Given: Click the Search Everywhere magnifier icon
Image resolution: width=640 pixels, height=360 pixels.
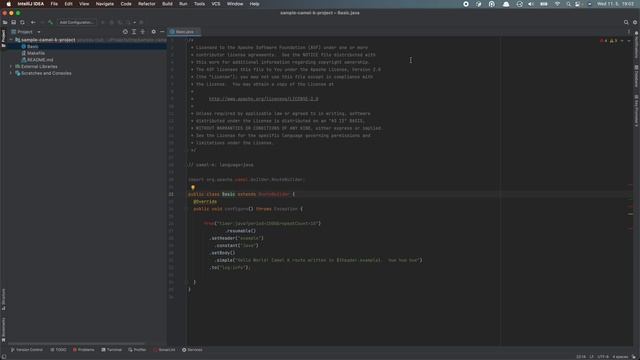Looking at the screenshot, I should (626, 22).
